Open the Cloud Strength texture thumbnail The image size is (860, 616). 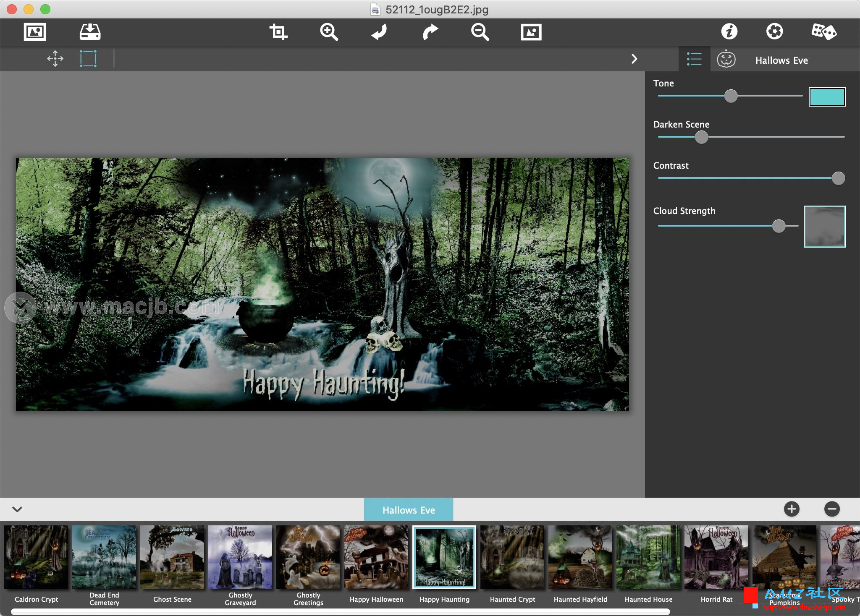pyautogui.click(x=824, y=226)
